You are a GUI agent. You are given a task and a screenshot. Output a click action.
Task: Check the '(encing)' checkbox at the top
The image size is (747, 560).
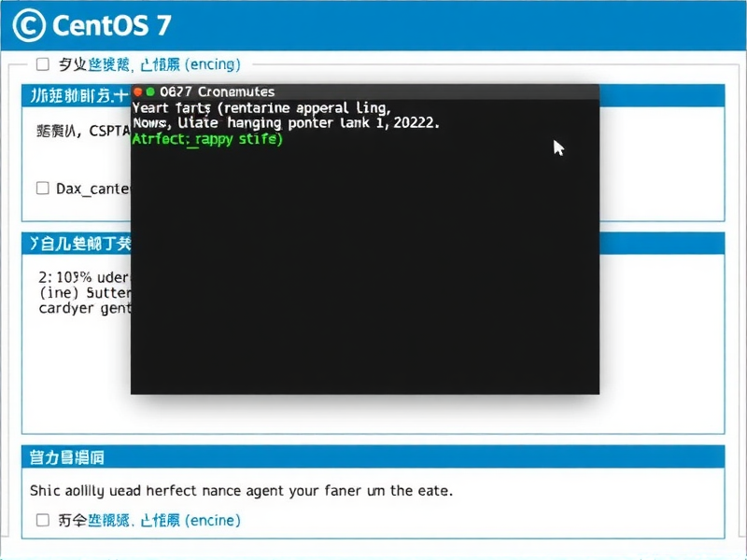(41, 64)
